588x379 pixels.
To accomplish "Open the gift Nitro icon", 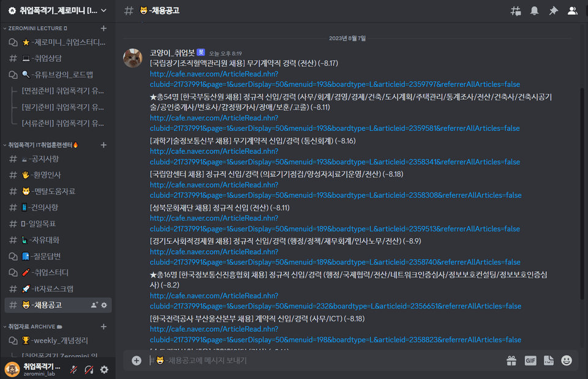I will point(511,361).
